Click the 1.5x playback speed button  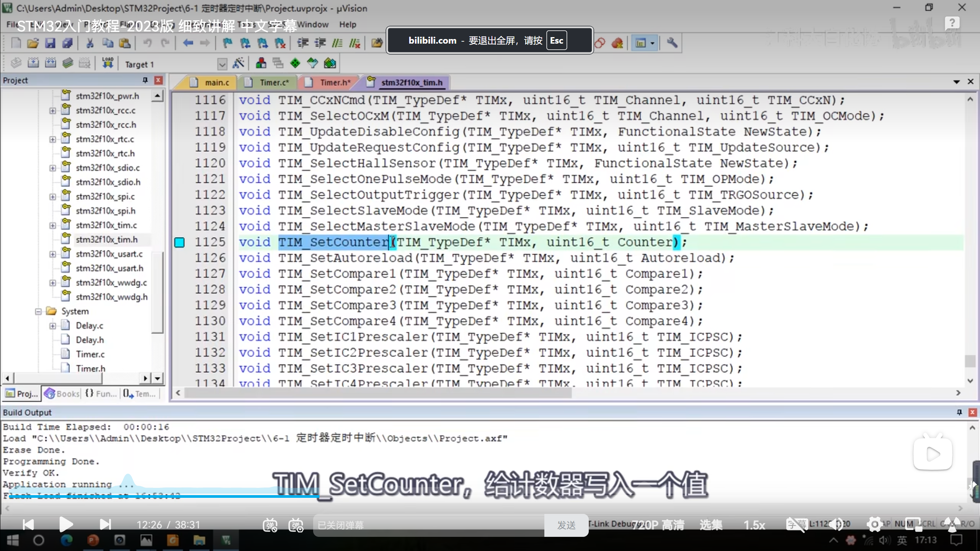coord(754,525)
